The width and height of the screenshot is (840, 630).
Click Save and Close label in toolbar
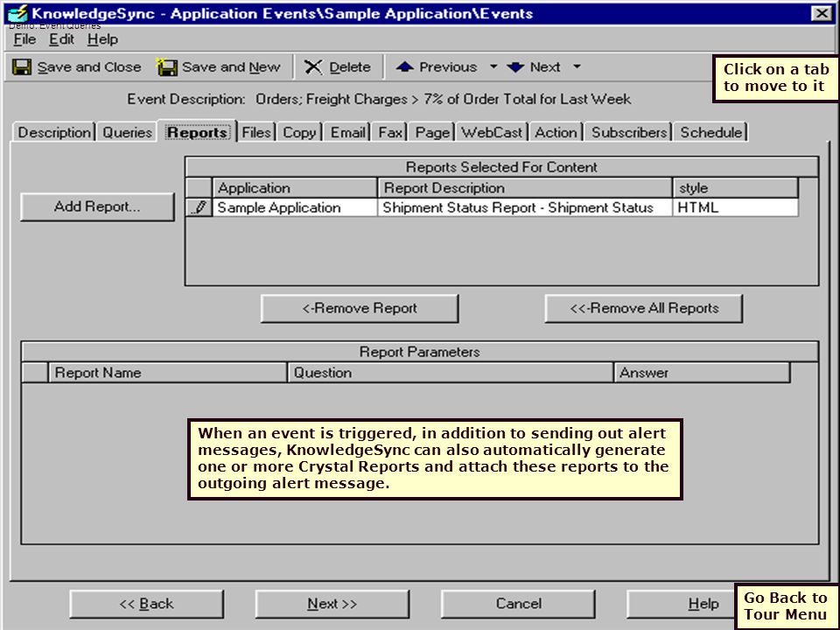89,67
